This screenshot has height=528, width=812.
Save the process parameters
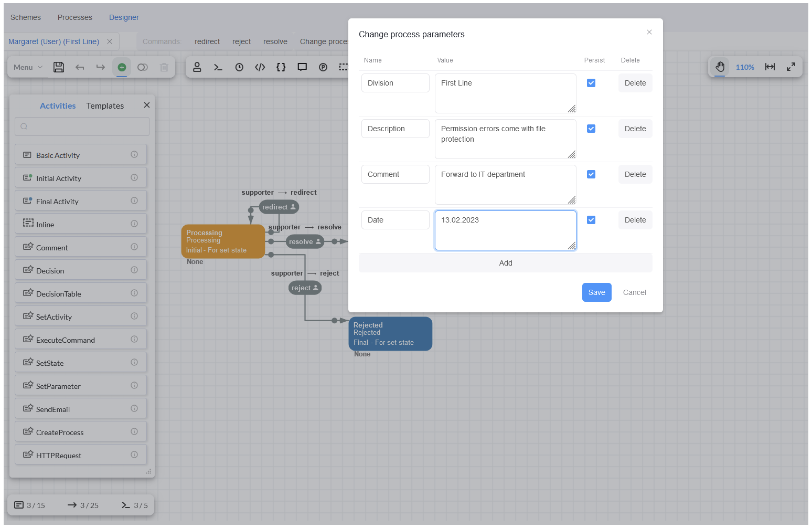point(597,292)
